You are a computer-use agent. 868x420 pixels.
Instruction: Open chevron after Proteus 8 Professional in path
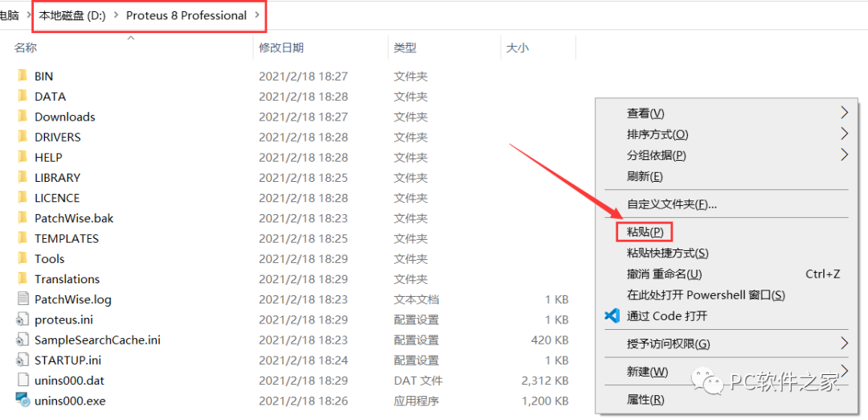pos(257,15)
